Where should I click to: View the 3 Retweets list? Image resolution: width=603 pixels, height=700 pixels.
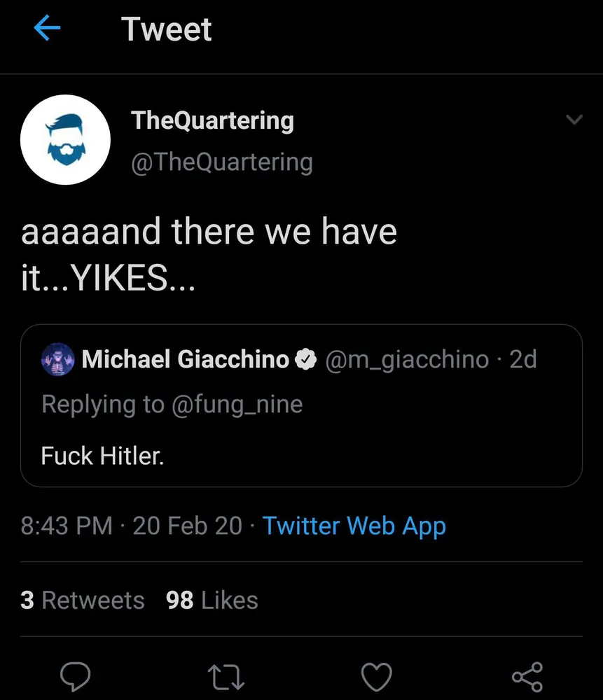click(83, 600)
